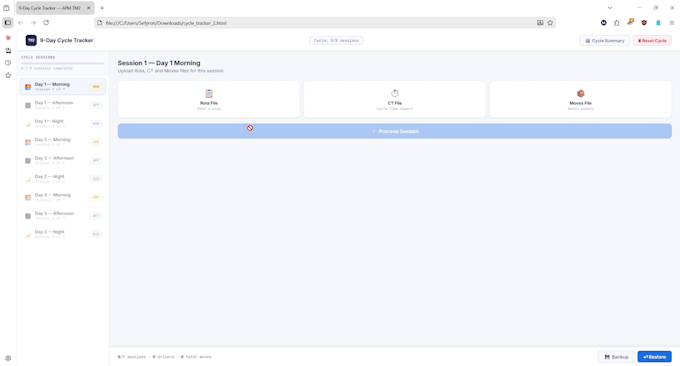Select Day 3 — Afternoon session
This screenshot has height=366, width=680.
(x=63, y=216)
